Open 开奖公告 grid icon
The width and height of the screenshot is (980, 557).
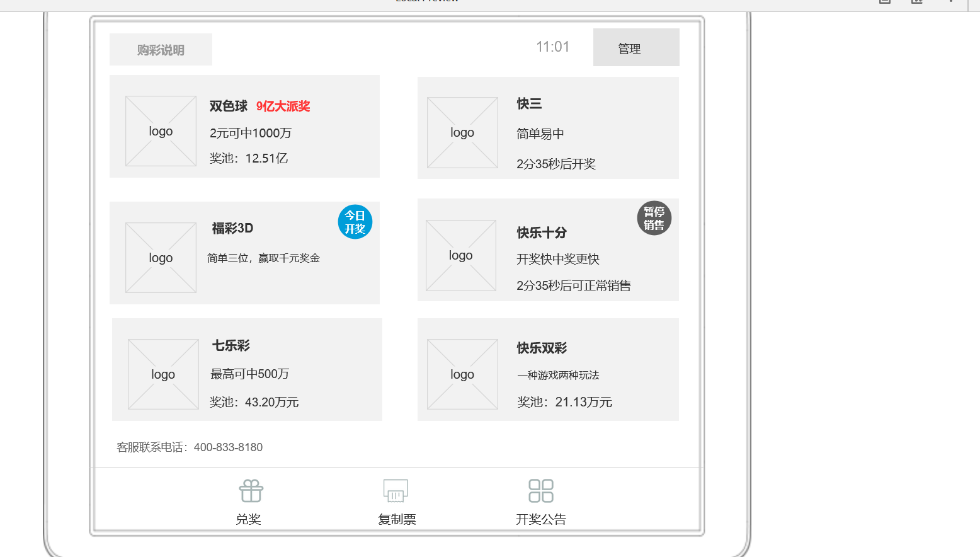click(x=541, y=491)
